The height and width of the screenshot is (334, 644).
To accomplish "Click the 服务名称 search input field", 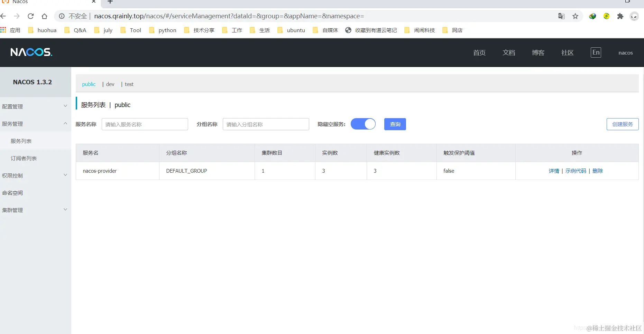I will click(145, 124).
